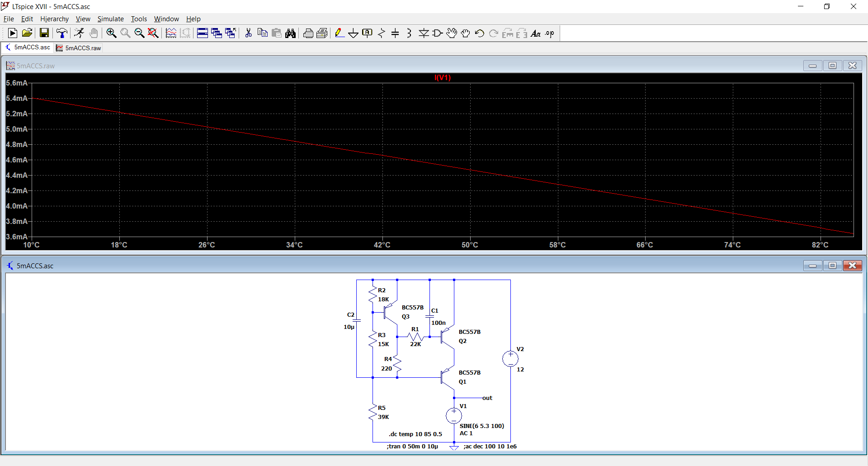Select the Resistor placement tool
This screenshot has height=466, width=868.
(x=382, y=33)
